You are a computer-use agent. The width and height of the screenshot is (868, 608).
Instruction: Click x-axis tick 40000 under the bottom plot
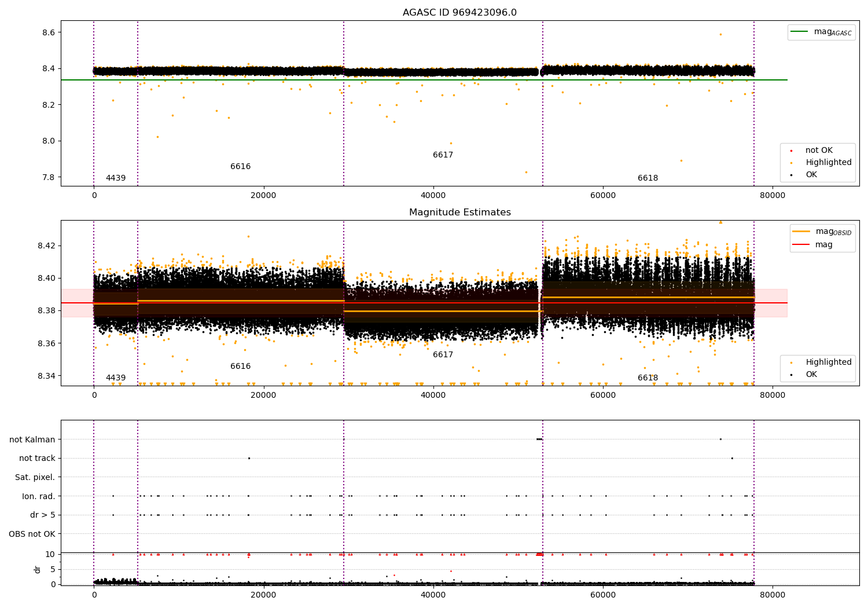click(433, 595)
